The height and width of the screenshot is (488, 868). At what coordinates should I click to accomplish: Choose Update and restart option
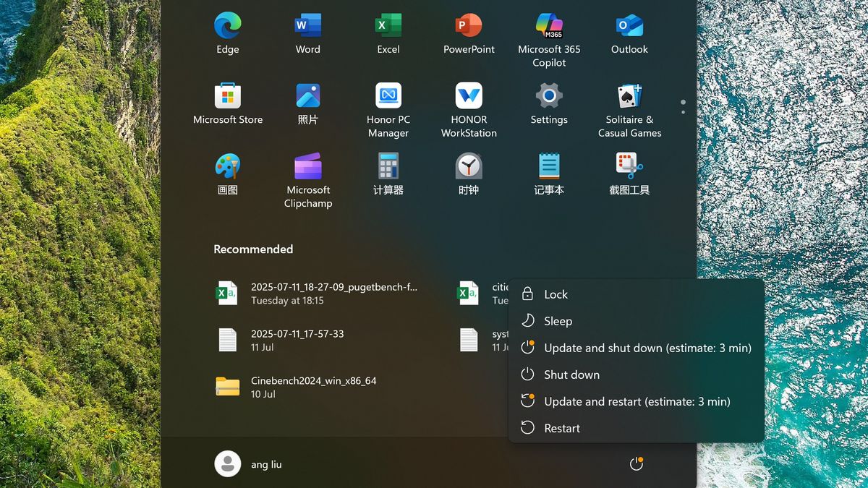[x=637, y=401]
